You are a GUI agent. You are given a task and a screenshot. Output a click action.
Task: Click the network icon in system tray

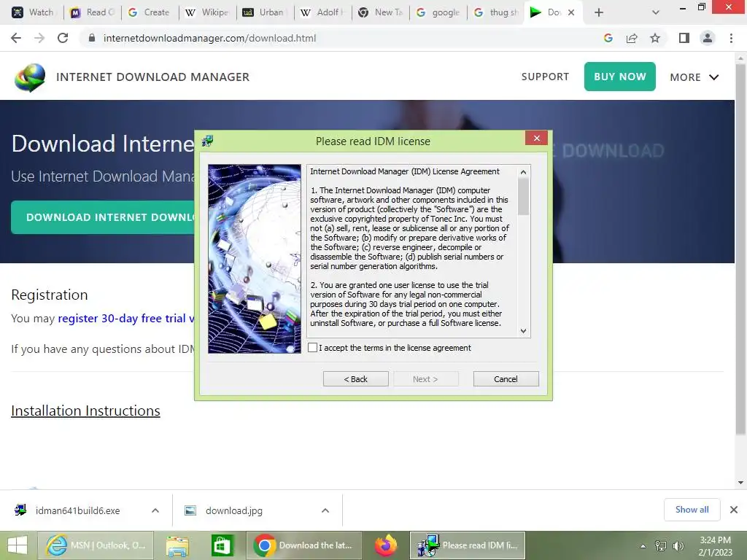pyautogui.click(x=661, y=546)
